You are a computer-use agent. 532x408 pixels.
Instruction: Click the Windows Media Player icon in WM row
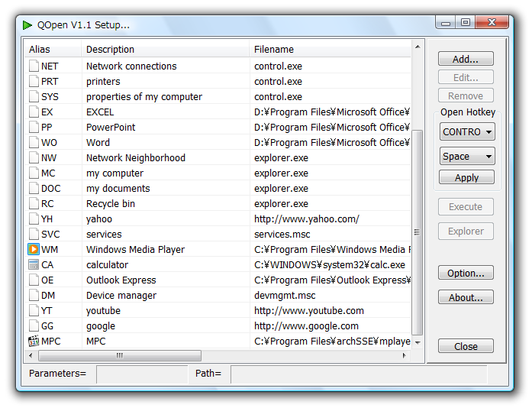[x=34, y=250]
